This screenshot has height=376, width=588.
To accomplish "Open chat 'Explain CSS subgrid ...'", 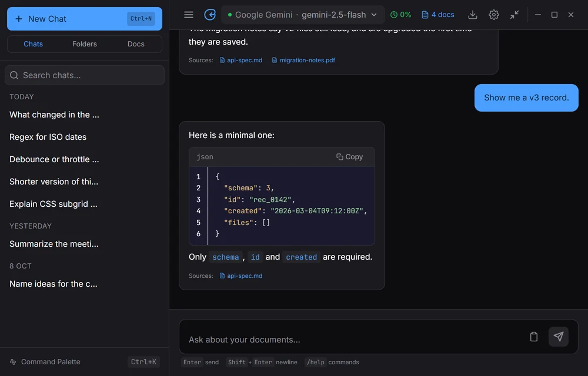I will tap(84, 204).
